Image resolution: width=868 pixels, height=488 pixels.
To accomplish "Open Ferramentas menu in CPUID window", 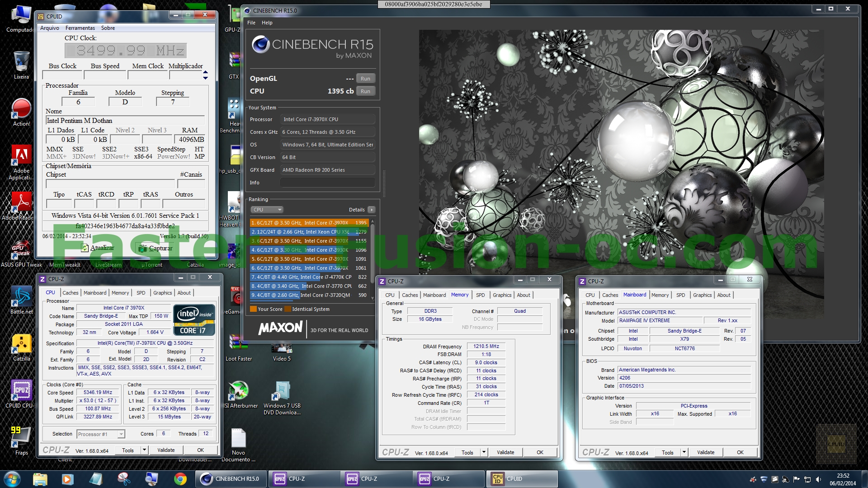I will tap(80, 28).
